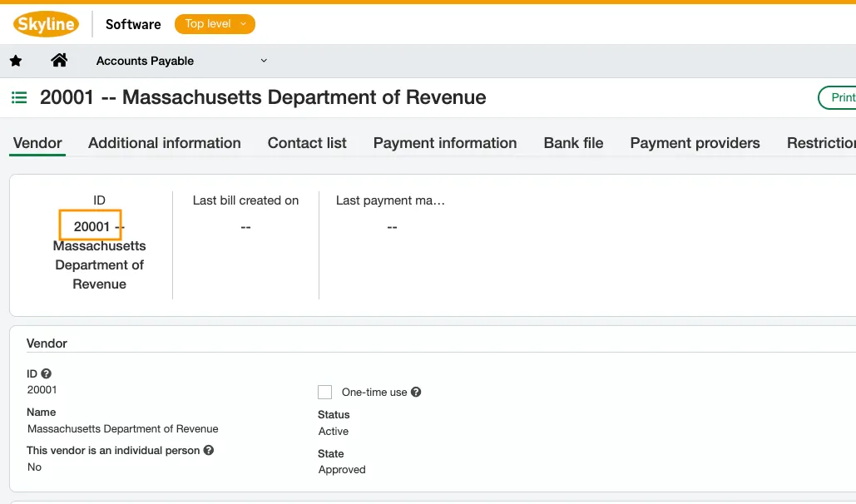Click the Vendor section heading

pyautogui.click(x=47, y=343)
